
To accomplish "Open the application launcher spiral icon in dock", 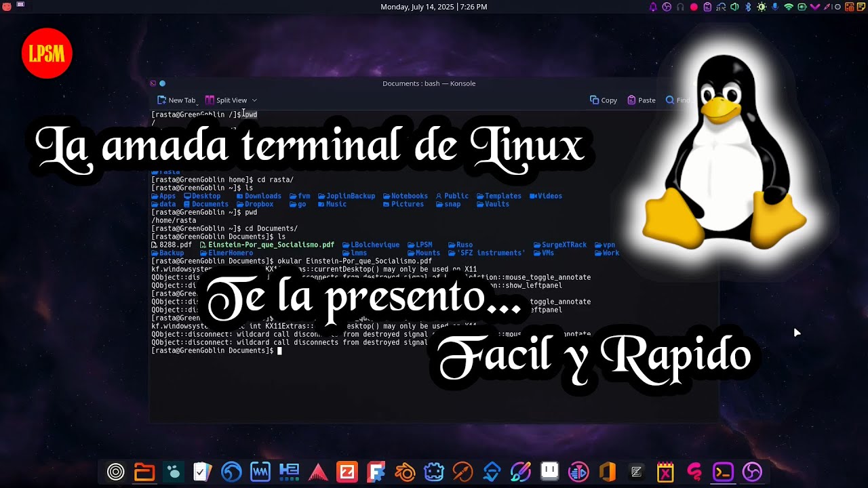I will pyautogui.click(x=116, y=472).
